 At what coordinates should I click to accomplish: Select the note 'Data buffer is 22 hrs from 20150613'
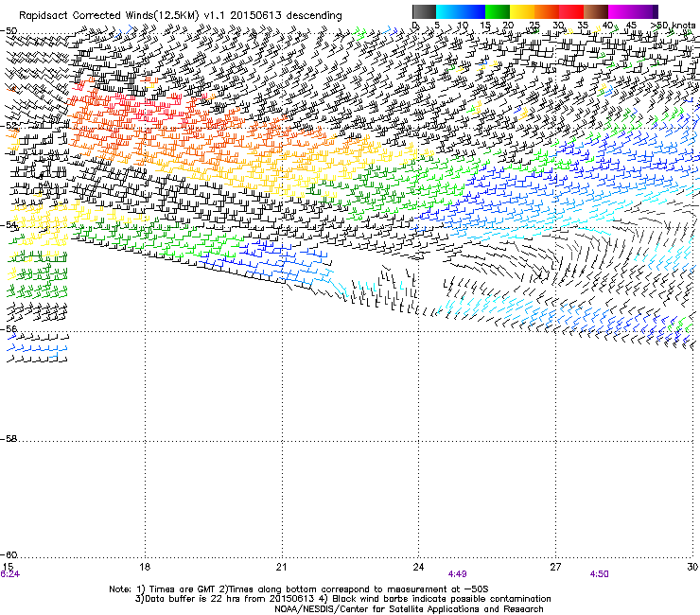[x=230, y=599]
